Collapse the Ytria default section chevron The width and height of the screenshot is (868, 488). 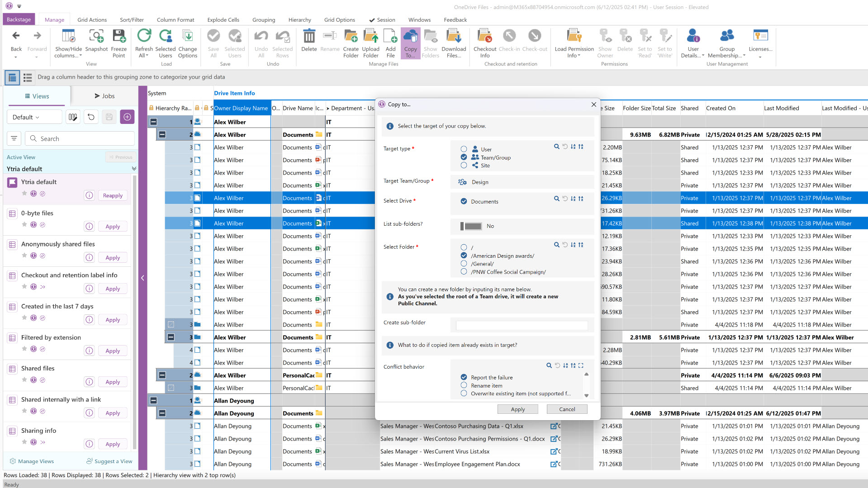click(x=134, y=169)
